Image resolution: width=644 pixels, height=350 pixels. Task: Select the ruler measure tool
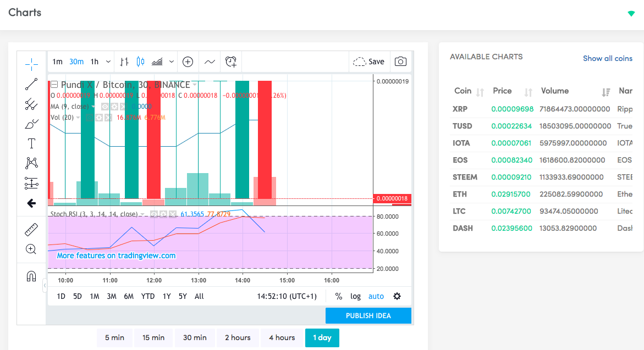31,230
